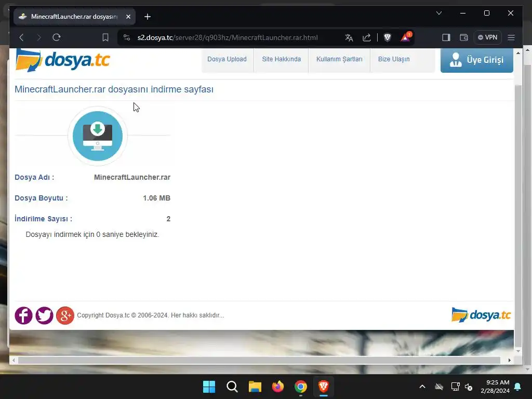Select the MinecraftLauncher.rar browser tab
The width and height of the screenshot is (532, 399).
tap(74, 17)
